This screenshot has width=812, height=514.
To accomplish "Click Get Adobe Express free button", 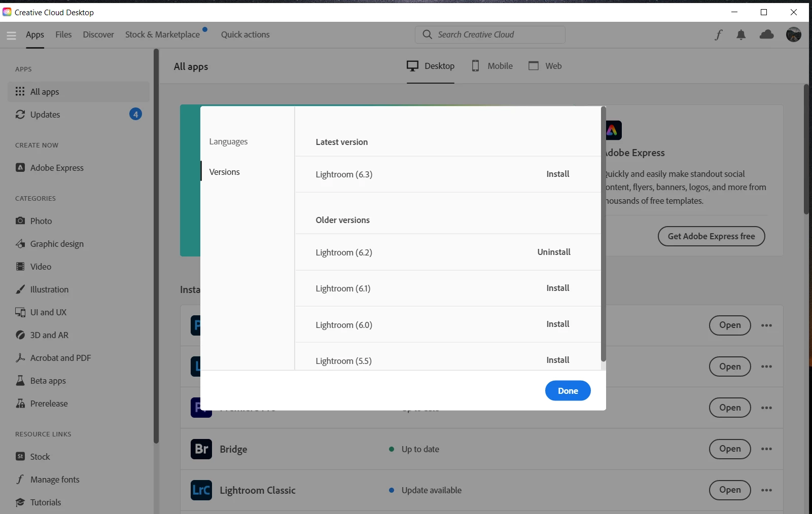I will (x=711, y=236).
